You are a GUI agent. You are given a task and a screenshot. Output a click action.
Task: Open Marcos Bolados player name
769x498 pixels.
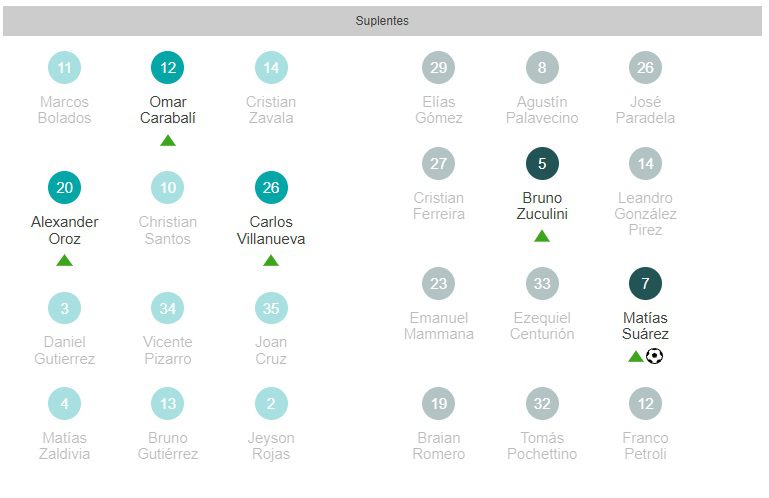(65, 110)
